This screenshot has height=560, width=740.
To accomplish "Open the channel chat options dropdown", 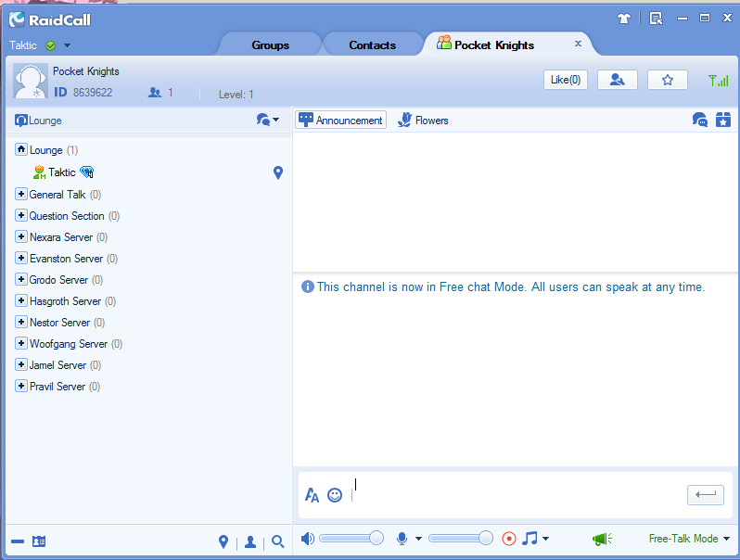I will point(268,120).
